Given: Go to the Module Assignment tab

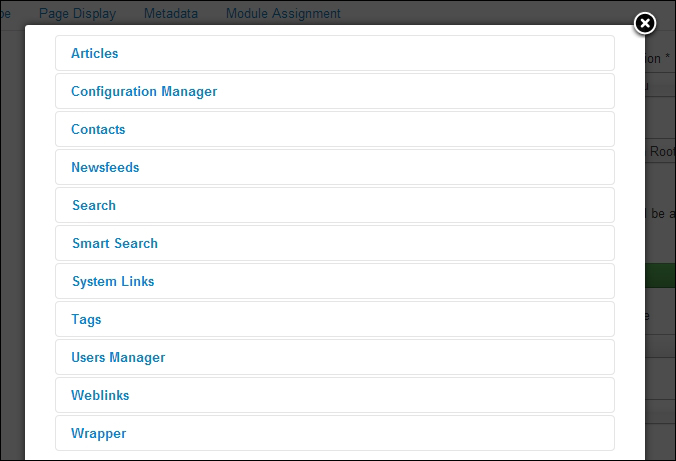Looking at the screenshot, I should [283, 14].
